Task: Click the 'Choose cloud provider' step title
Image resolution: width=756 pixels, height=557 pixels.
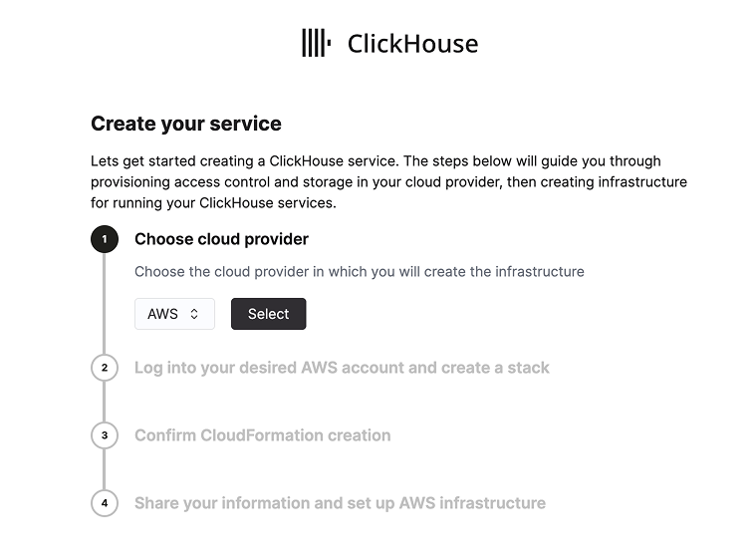Action: 221,239
